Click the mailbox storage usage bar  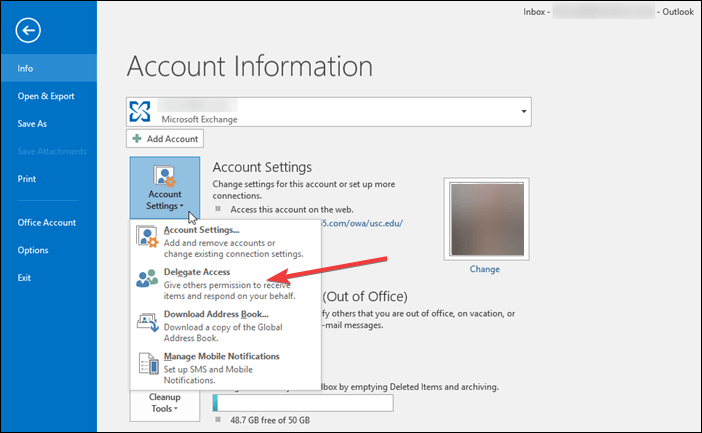pyautogui.click(x=303, y=403)
